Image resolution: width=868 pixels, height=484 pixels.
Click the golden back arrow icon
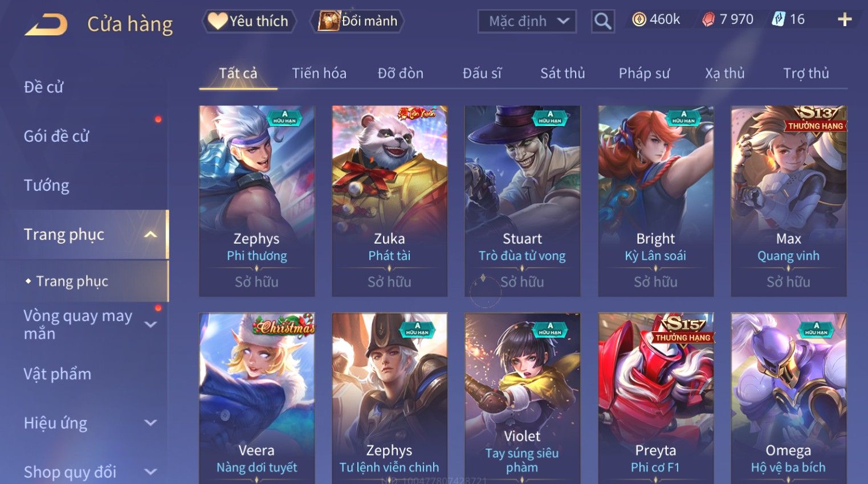pos(46,24)
